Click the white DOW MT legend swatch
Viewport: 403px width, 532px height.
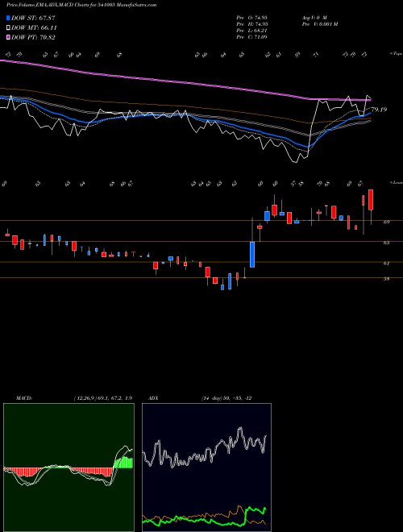(8, 28)
